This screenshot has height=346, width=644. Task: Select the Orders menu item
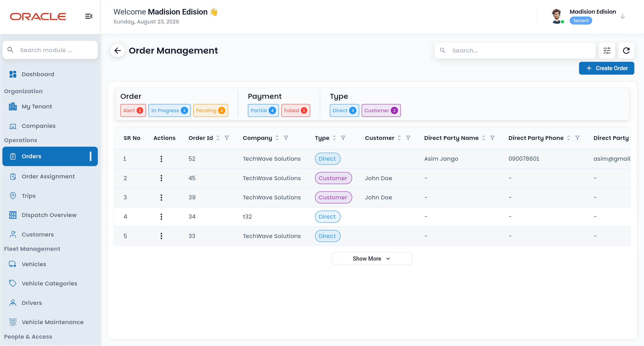[x=50, y=156]
